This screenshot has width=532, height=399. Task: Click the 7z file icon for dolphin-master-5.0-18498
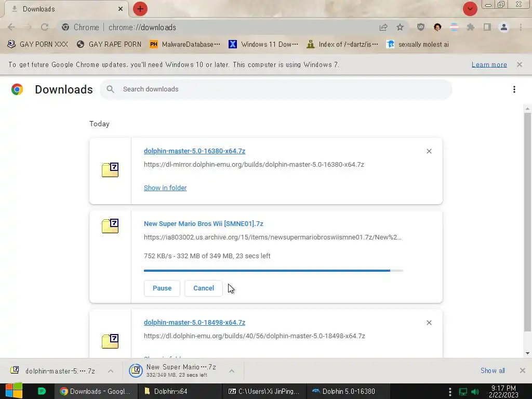pos(110,341)
